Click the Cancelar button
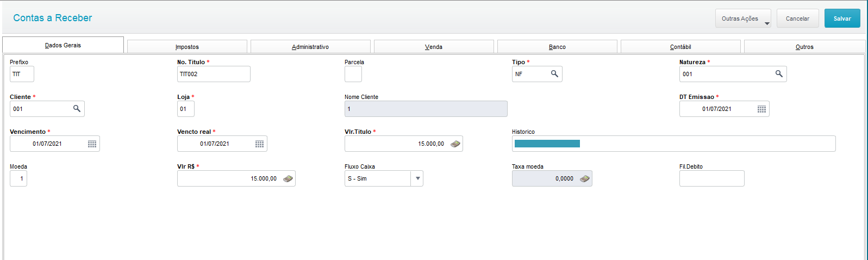868x260 pixels. pos(797,18)
